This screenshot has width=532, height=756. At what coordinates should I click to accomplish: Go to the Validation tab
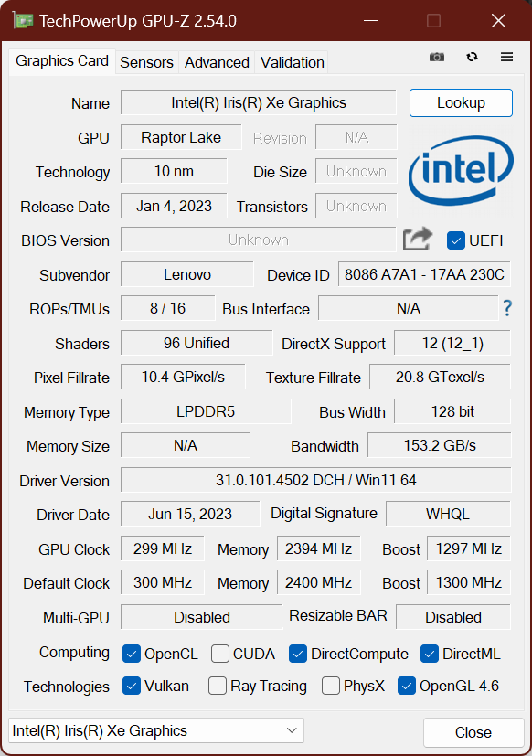pos(292,62)
